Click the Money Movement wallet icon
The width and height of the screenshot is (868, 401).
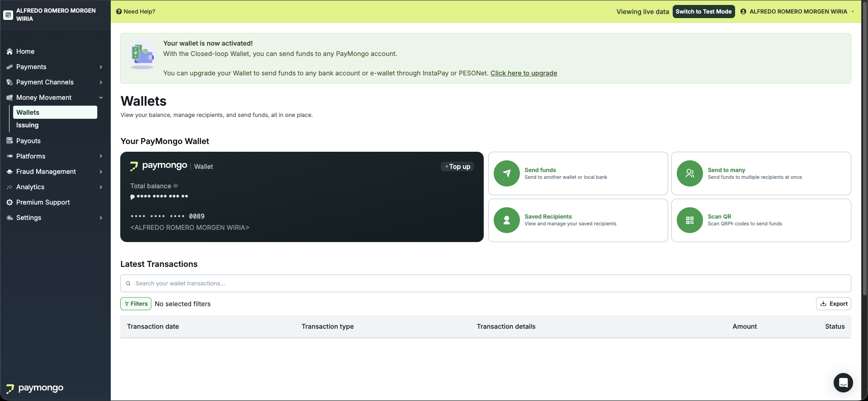[9, 98]
